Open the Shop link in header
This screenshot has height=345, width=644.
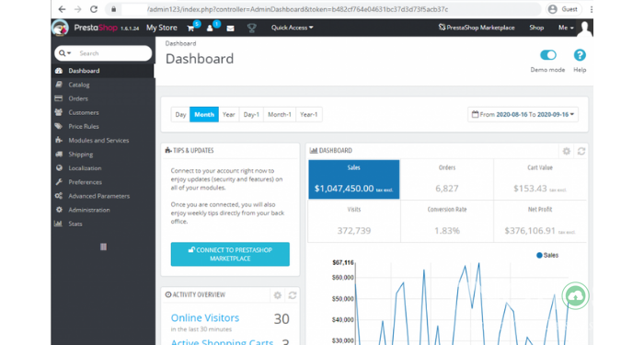tap(536, 28)
